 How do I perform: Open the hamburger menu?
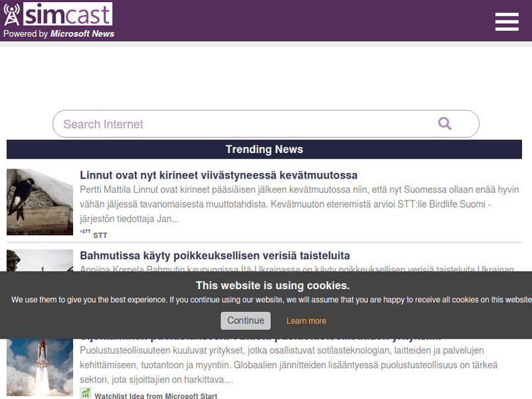[x=506, y=21]
